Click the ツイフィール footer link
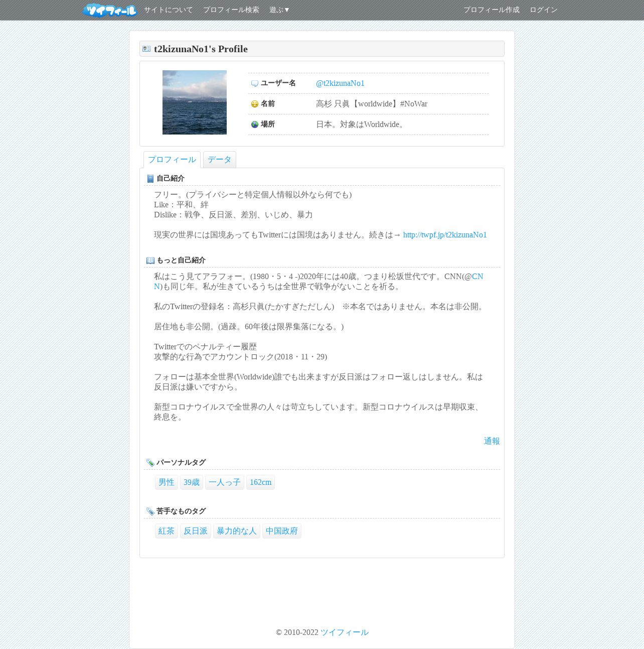644x649 pixels. (x=345, y=632)
